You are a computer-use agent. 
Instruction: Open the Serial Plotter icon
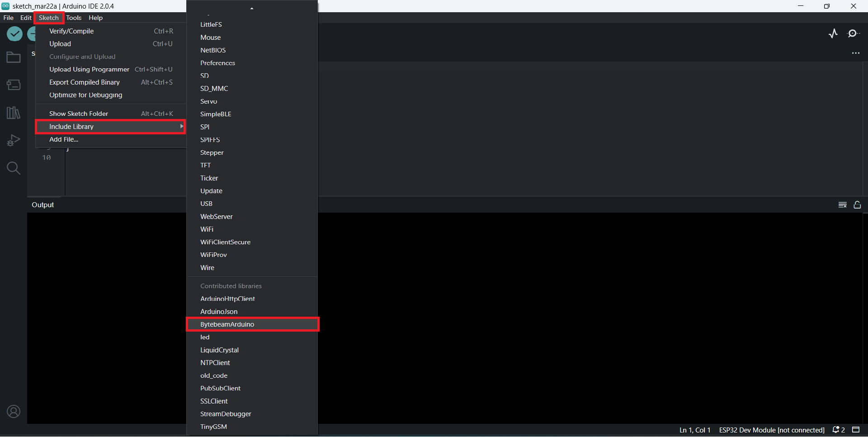coord(833,33)
